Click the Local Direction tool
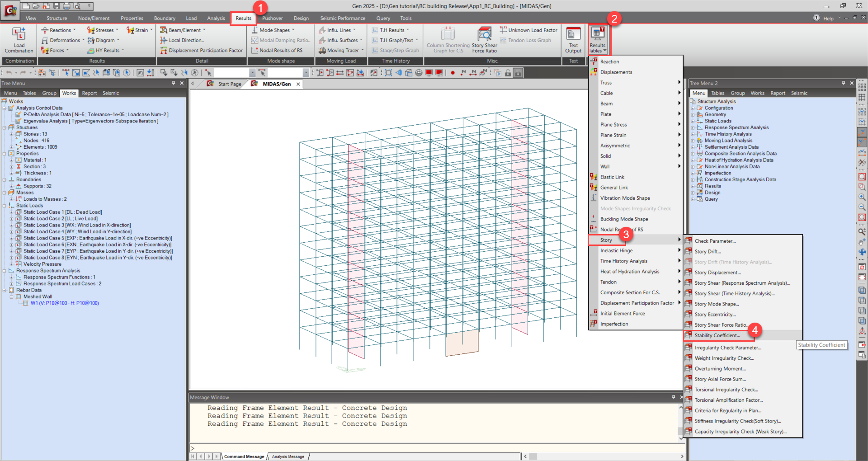The width and height of the screenshot is (868, 461). coord(182,40)
